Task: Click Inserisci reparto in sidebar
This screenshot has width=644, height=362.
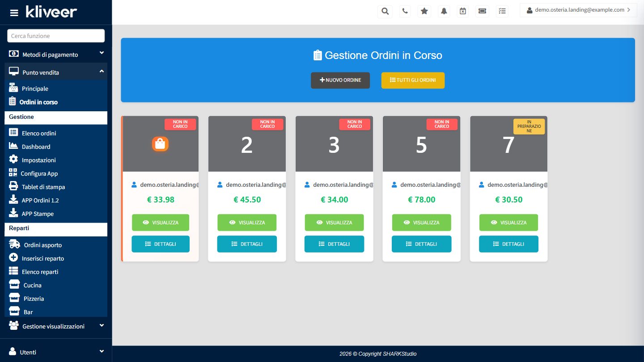Action: coord(56,258)
